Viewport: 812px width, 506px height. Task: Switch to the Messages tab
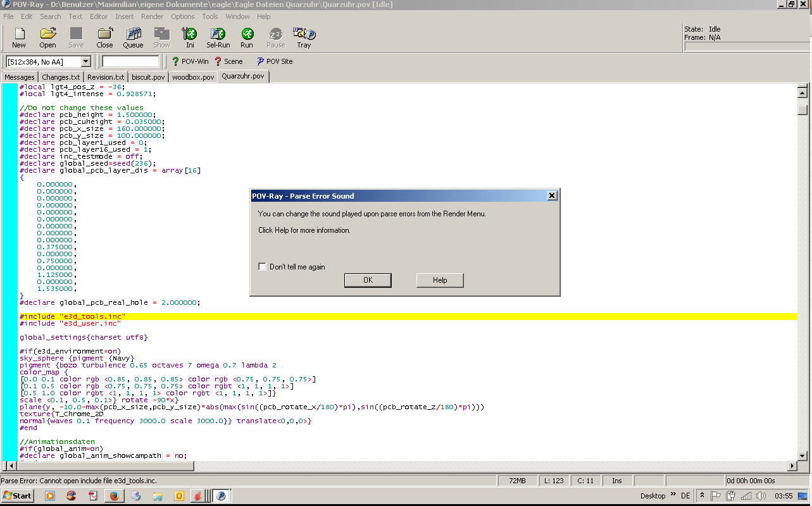coord(20,77)
